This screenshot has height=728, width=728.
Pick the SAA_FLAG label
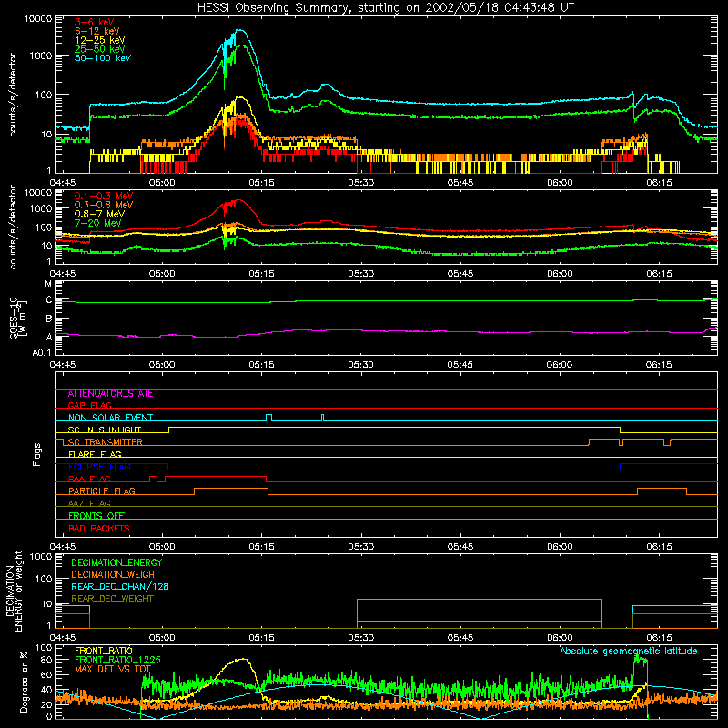89,480
